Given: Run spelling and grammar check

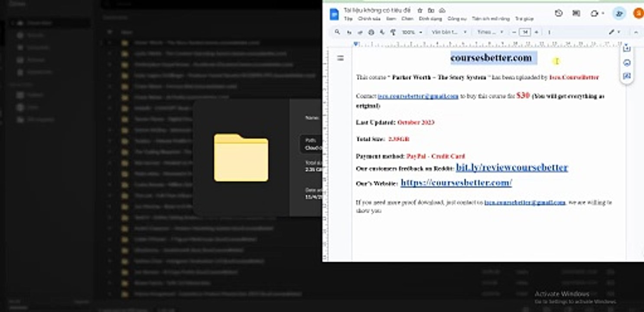Looking at the screenshot, I should pyautogui.click(x=382, y=32).
